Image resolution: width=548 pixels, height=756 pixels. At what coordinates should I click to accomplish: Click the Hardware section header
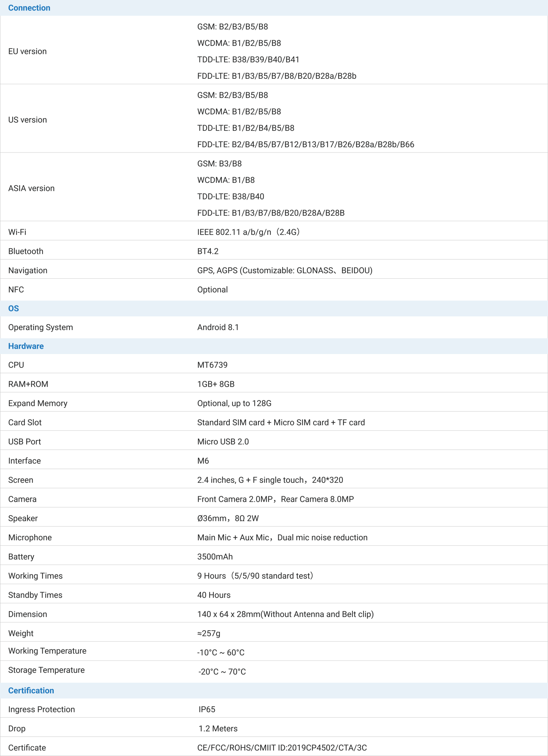click(x=26, y=346)
